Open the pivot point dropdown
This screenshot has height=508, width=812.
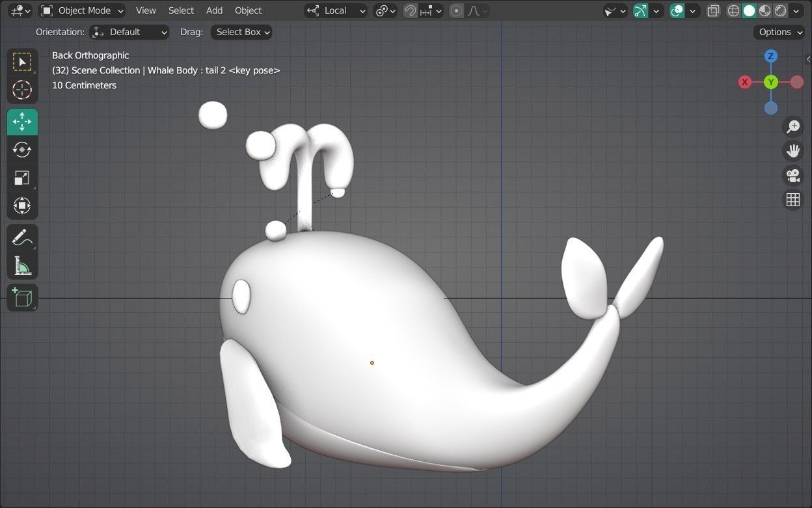[x=385, y=10]
